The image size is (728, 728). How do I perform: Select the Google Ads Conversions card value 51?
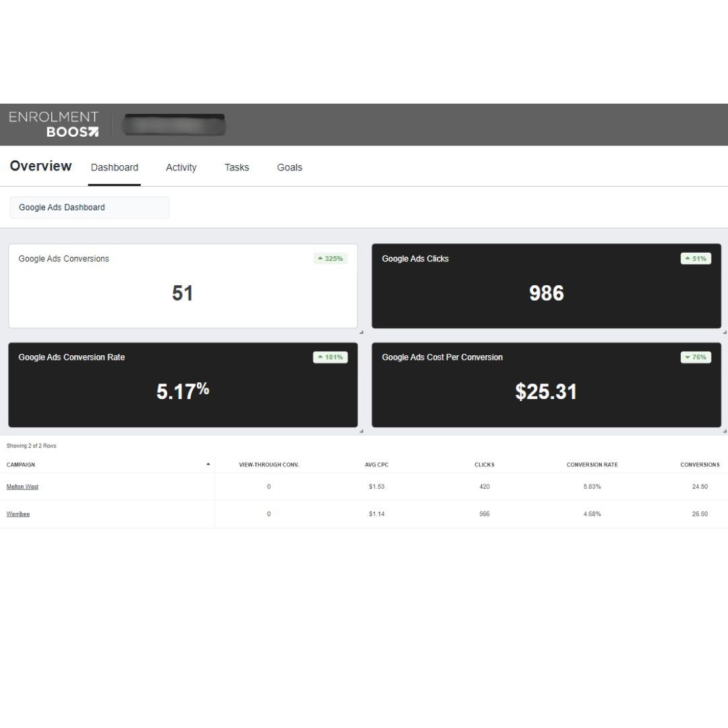[183, 293]
